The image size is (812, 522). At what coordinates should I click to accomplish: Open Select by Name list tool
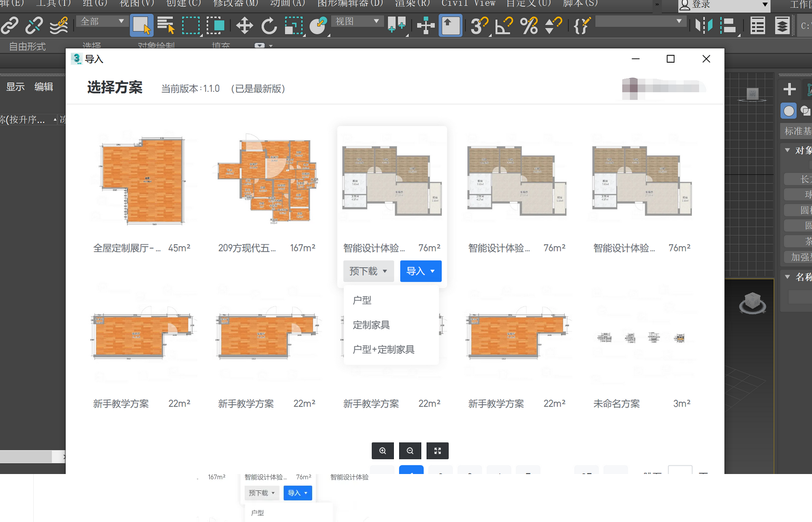(166, 25)
